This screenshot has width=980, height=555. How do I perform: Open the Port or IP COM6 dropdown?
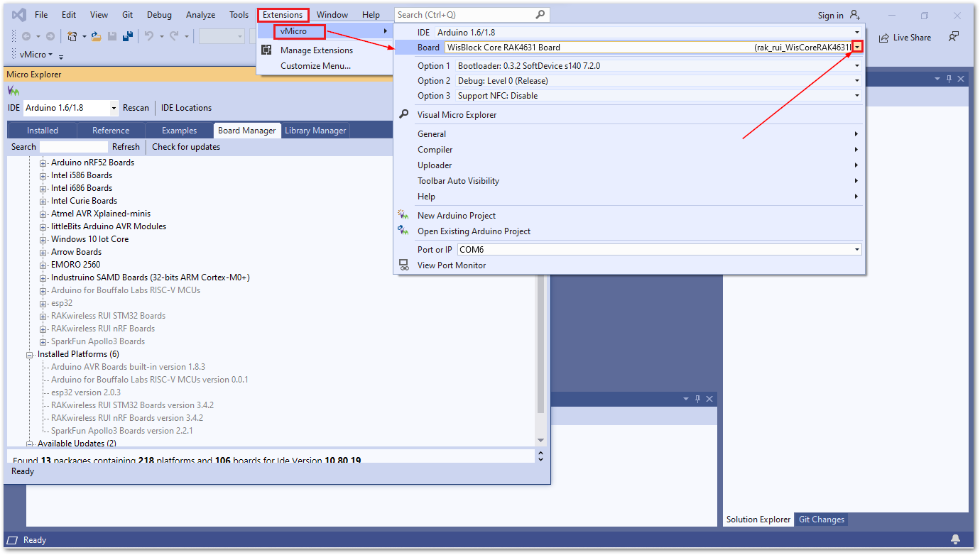tap(857, 250)
